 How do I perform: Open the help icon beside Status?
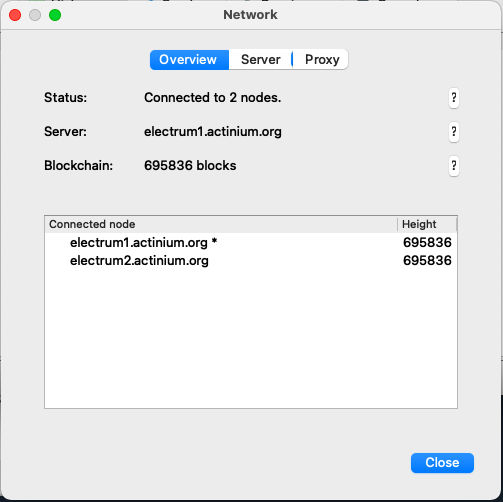[x=454, y=98]
